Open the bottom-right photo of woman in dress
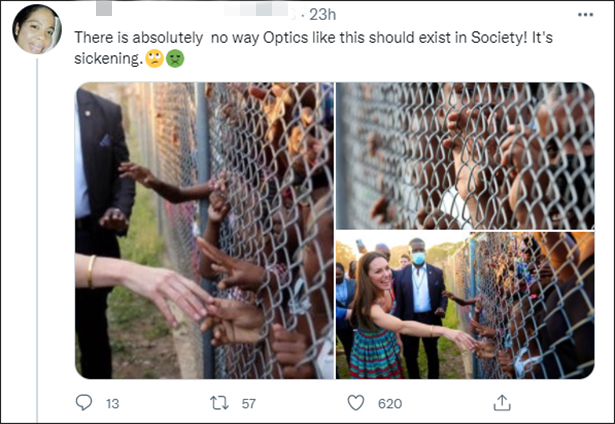 [x=465, y=305]
